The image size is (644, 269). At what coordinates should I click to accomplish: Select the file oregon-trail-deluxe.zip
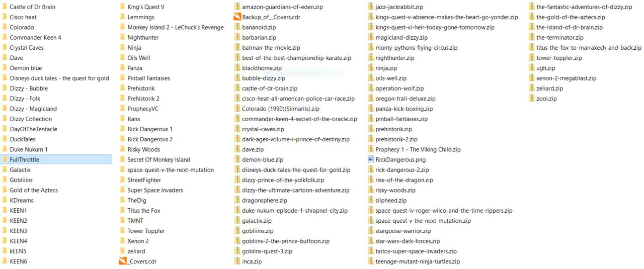coord(406,99)
